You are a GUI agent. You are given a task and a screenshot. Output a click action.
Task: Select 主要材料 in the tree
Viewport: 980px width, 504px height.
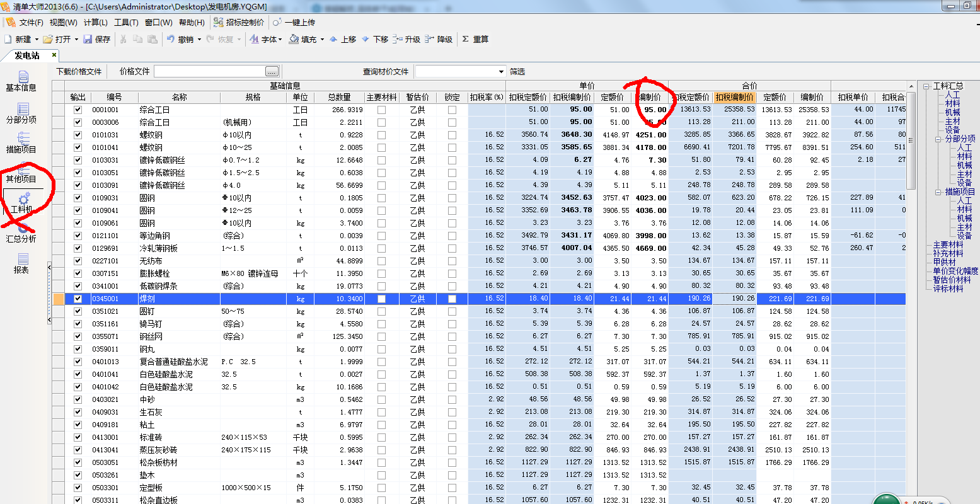pos(948,244)
